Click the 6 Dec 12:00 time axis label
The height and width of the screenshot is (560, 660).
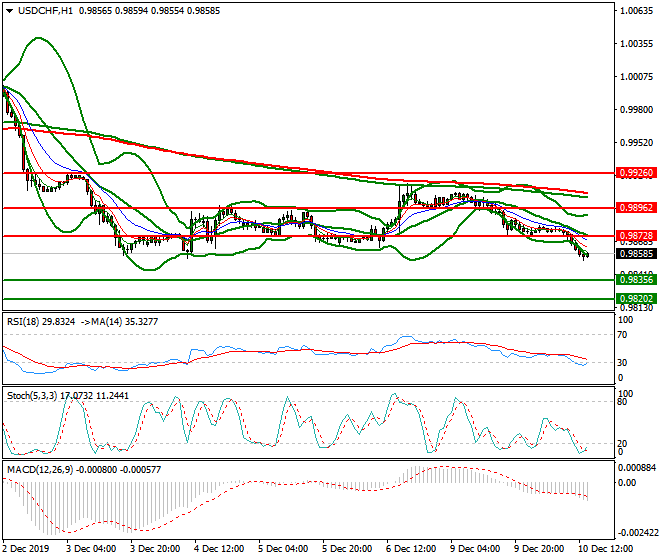point(412,549)
